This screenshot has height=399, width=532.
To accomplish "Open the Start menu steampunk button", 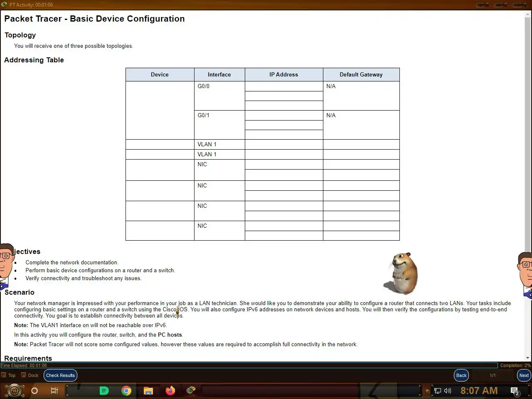I will (14, 391).
